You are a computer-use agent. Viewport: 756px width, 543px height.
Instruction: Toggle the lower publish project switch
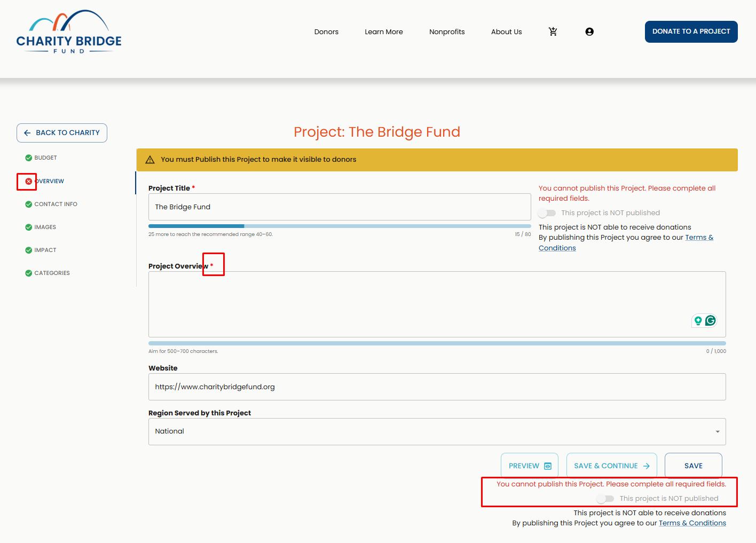[605, 499]
